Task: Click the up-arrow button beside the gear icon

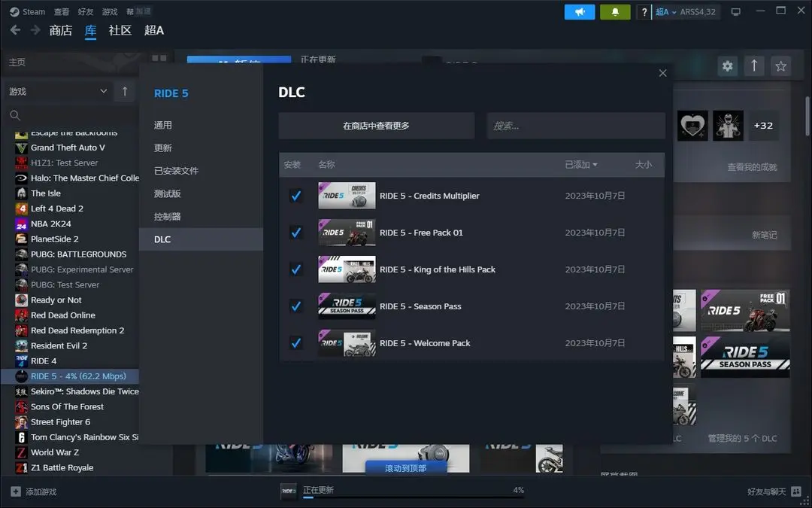Action: [754, 65]
